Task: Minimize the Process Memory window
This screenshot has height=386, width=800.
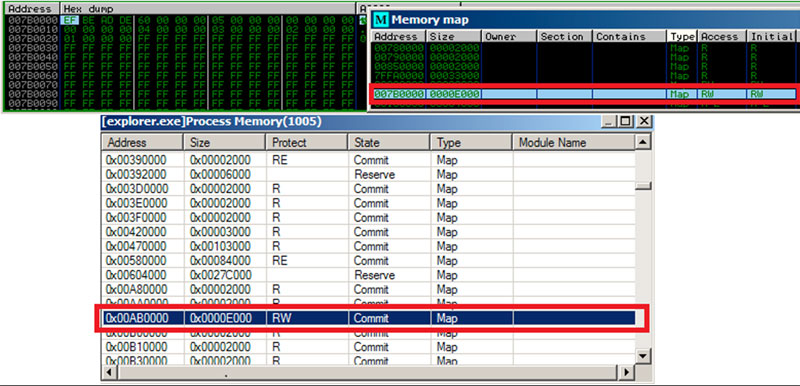Action: click(608, 121)
